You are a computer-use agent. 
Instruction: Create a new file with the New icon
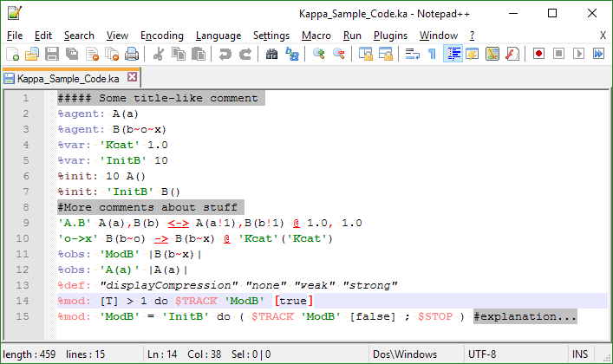[12, 54]
